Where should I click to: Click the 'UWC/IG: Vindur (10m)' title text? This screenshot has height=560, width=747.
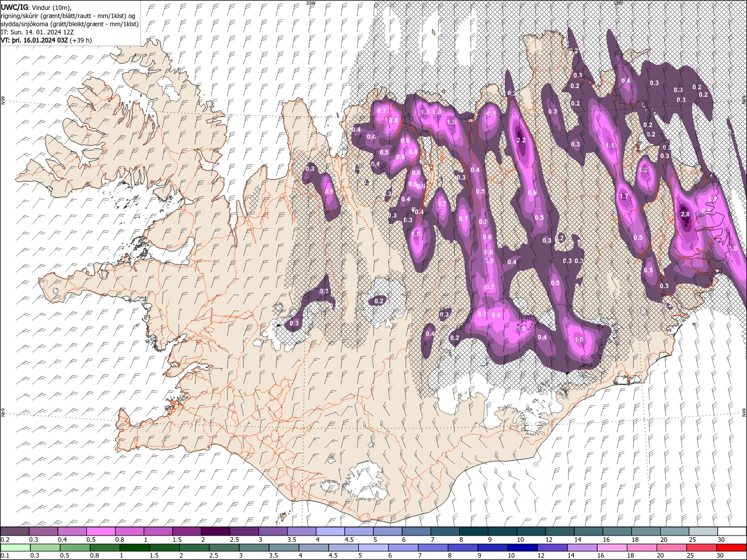(x=35, y=7)
